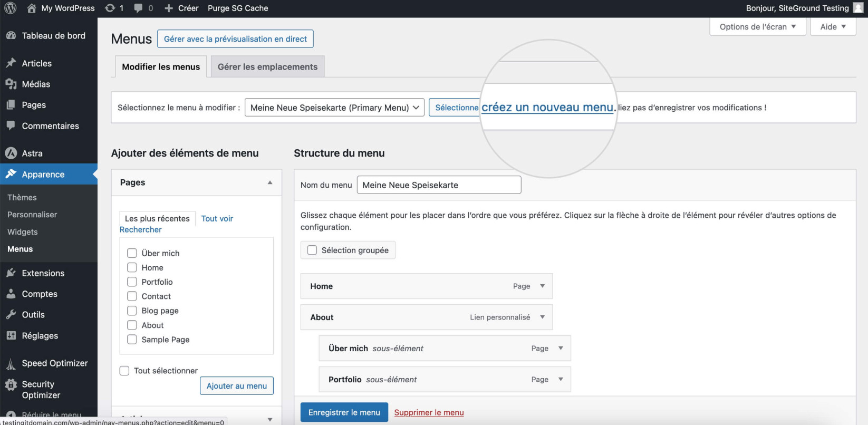Open the menu selection dropdown
Image resolution: width=868 pixels, height=425 pixels.
(334, 108)
